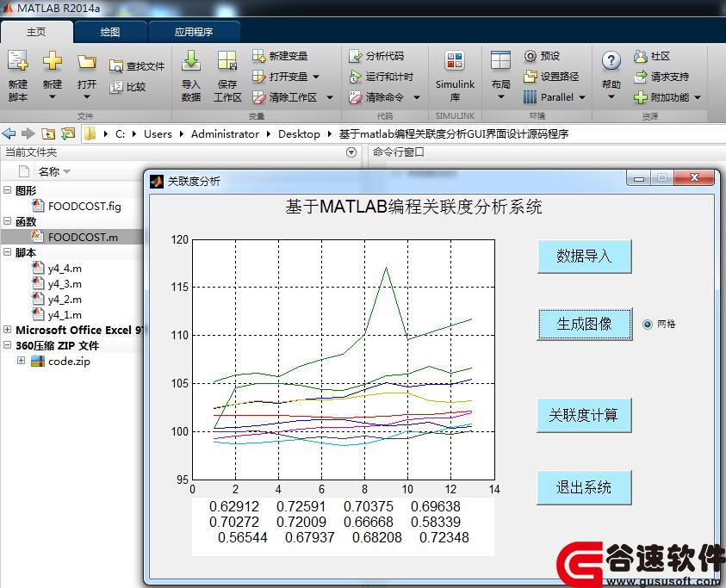Collapse the 脚本 (Scripts) group
726x588 pixels.
[8, 252]
